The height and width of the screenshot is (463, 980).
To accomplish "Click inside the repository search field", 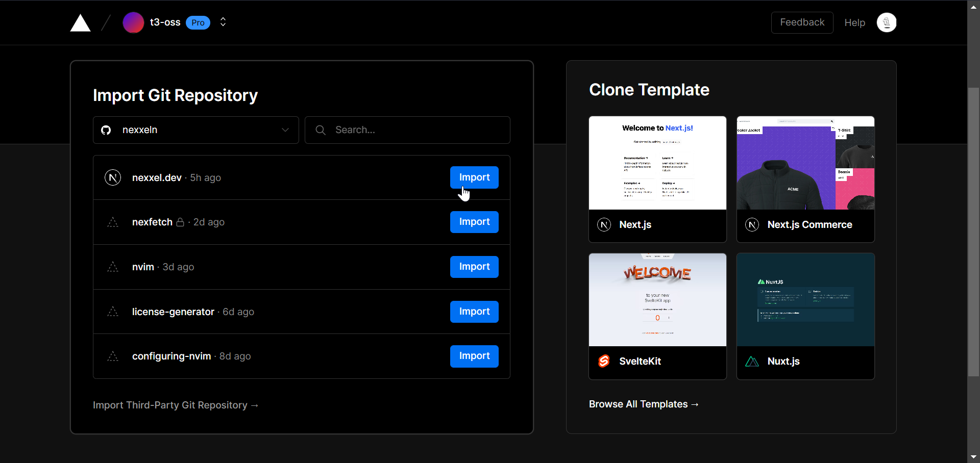I will tap(407, 130).
